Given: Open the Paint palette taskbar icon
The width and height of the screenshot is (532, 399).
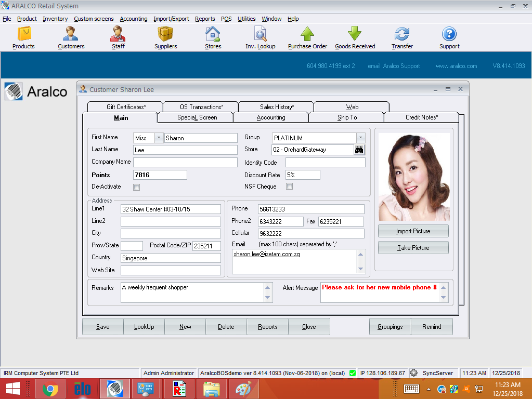Looking at the screenshot, I should (x=243, y=389).
